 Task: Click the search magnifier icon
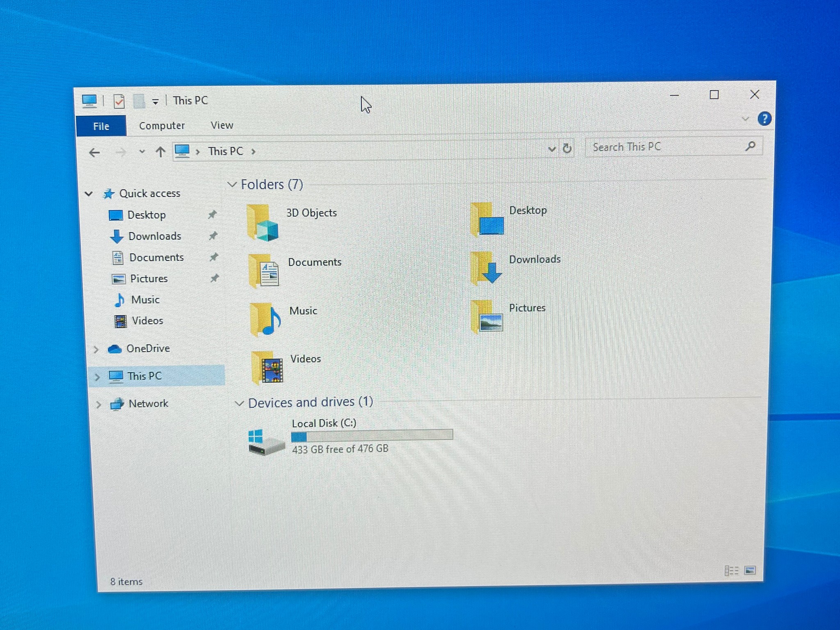coord(750,146)
